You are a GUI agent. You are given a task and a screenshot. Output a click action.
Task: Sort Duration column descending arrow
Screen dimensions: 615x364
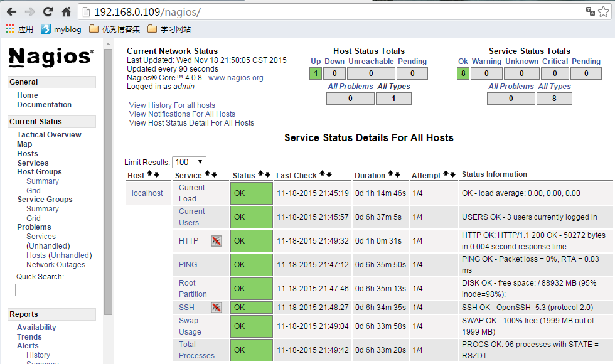click(397, 174)
